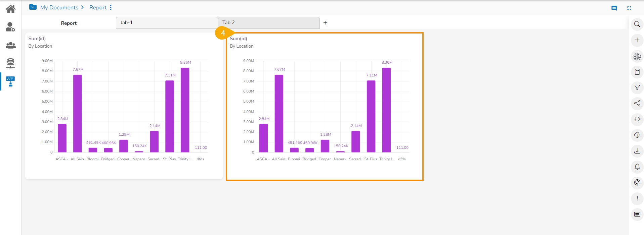Click the Report breadcrumb link
644x235 pixels.
[98, 7]
